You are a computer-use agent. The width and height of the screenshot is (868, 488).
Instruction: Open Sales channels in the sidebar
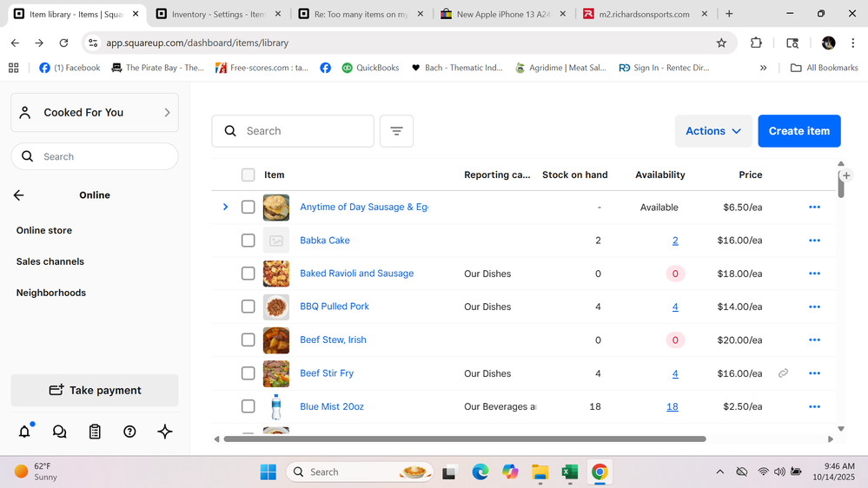(50, 261)
